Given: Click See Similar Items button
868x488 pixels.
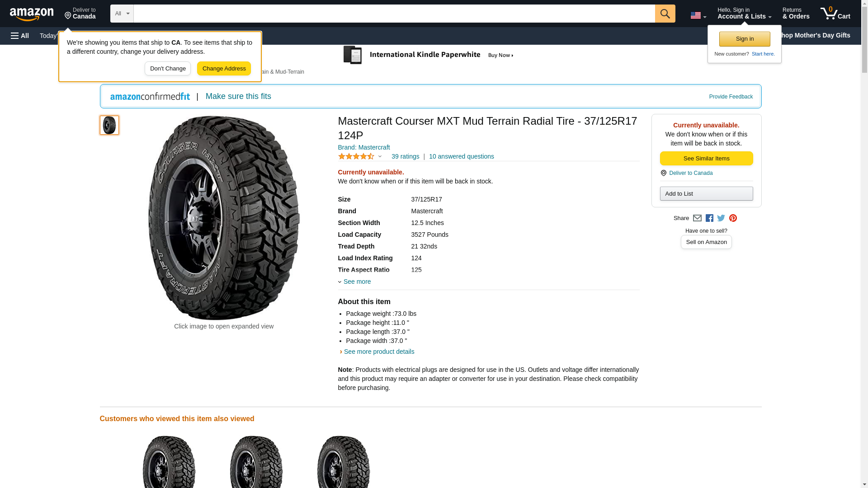Looking at the screenshot, I should pyautogui.click(x=706, y=158).
